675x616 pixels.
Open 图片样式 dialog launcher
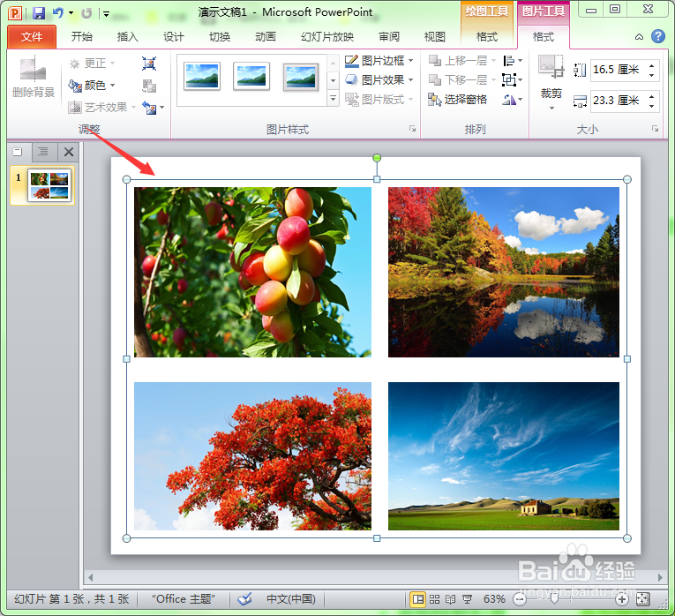412,129
